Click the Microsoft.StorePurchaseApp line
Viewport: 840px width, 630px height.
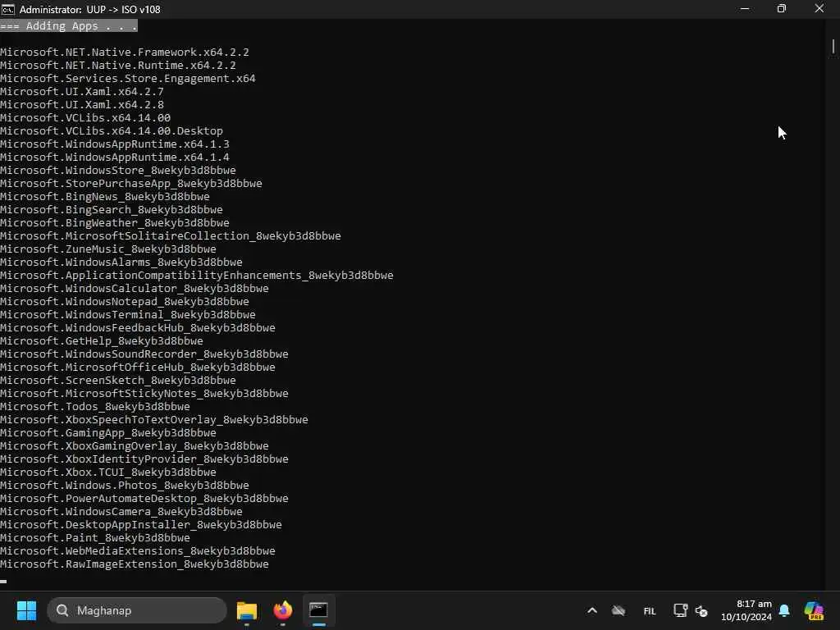(131, 183)
